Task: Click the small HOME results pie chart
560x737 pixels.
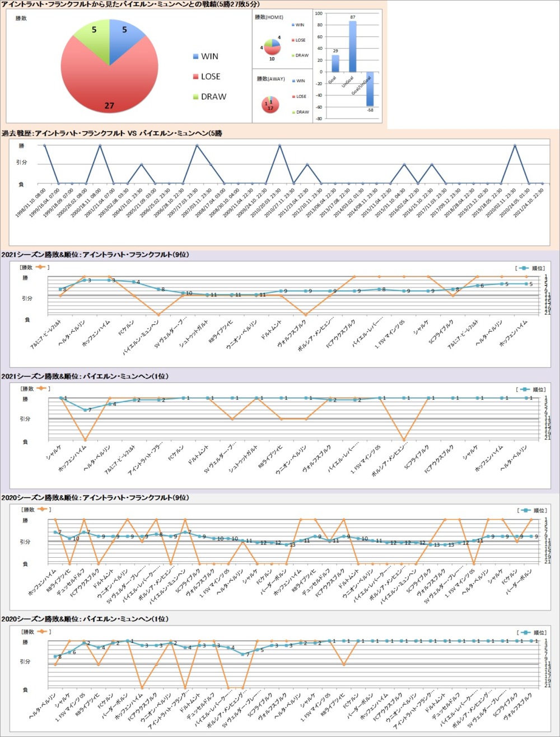Action: [272, 47]
